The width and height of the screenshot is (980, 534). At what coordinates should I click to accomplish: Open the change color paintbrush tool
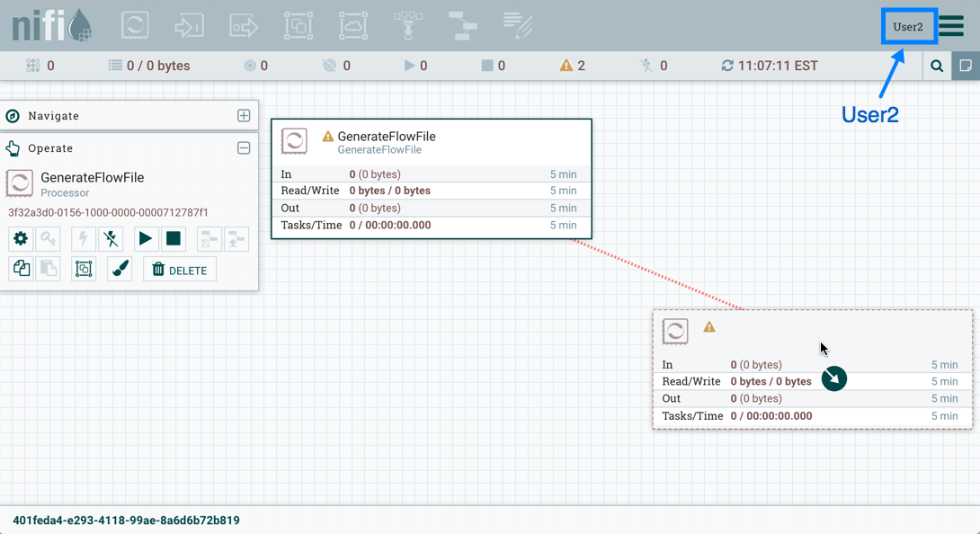click(120, 269)
